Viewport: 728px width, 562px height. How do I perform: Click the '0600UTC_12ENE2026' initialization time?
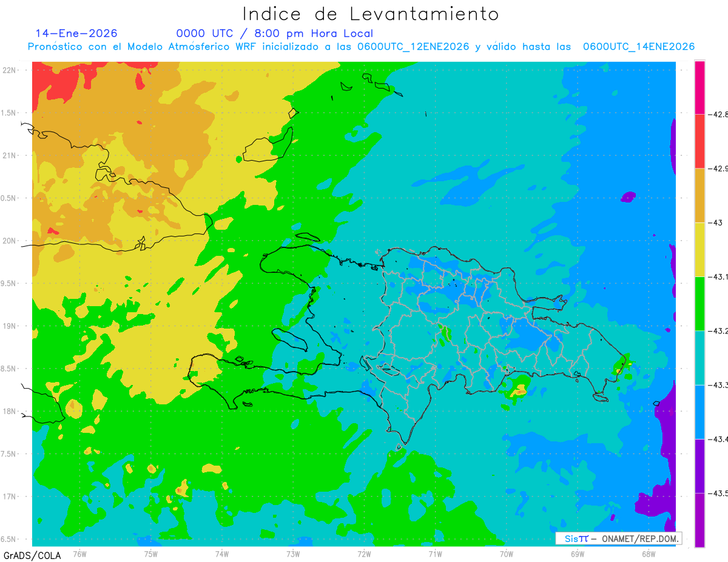tap(413, 47)
